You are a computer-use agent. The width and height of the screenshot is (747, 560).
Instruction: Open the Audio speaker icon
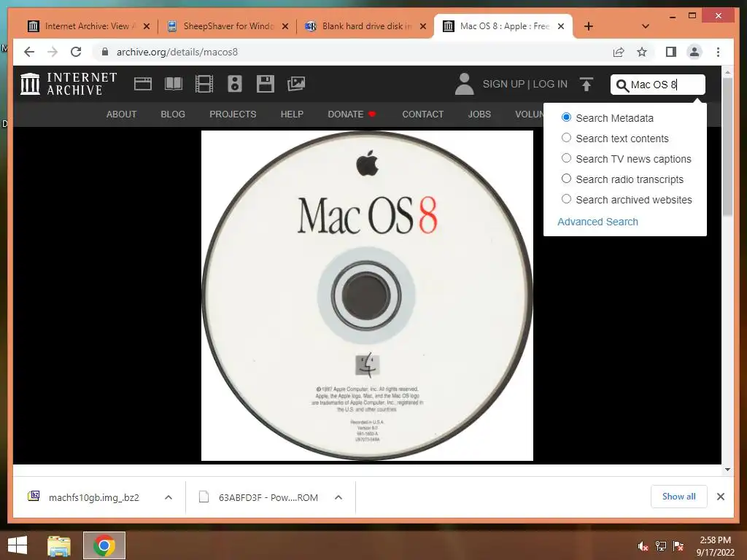point(234,84)
